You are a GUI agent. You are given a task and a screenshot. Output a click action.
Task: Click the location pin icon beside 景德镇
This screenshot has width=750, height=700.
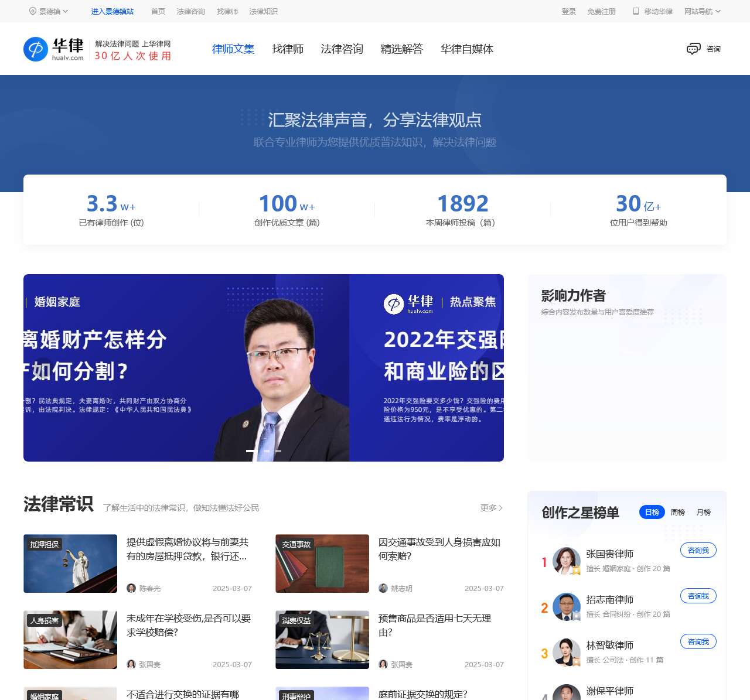coord(32,11)
